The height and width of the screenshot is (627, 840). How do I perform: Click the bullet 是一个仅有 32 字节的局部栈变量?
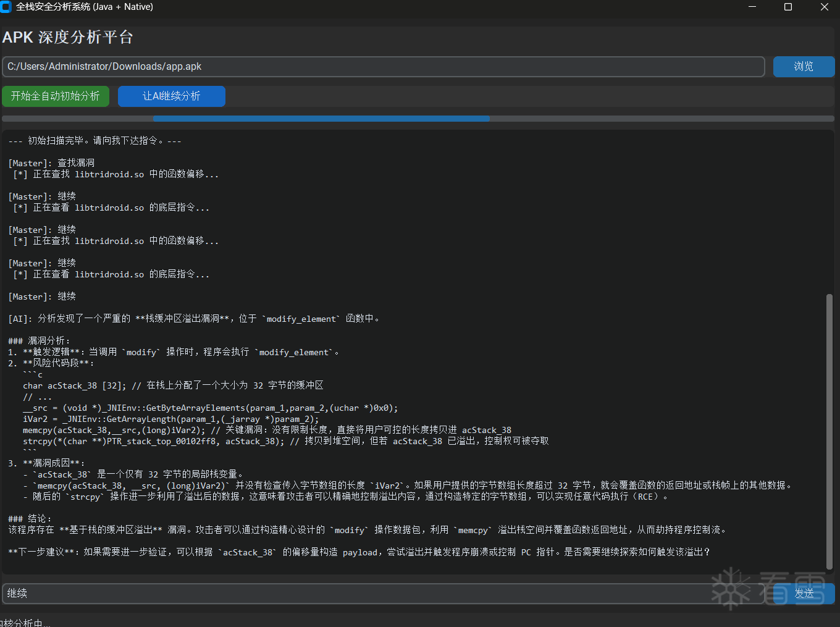tap(134, 474)
